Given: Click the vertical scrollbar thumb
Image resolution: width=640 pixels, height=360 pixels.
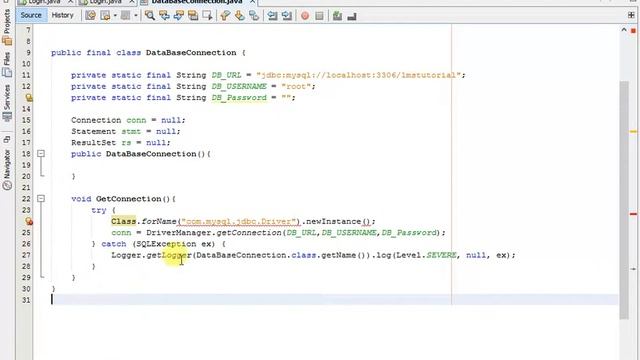Looking at the screenshot, I should click(x=624, y=200).
